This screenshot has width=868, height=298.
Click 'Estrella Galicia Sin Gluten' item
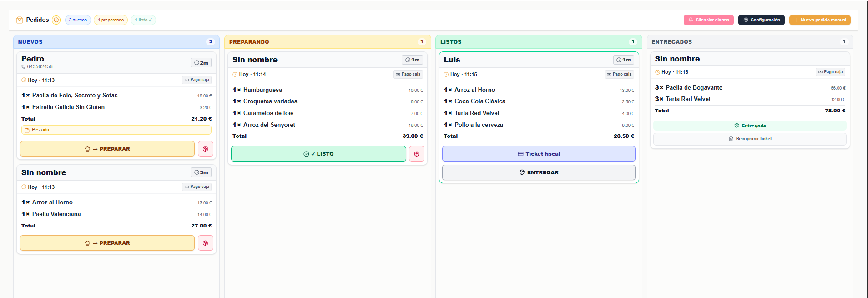68,107
